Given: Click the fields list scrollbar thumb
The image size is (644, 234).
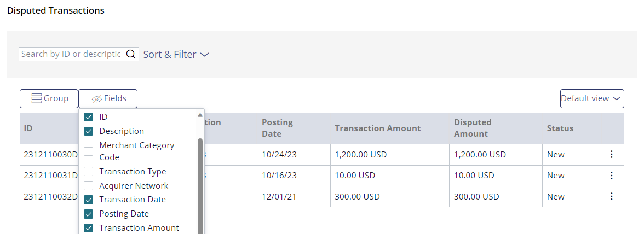Looking at the screenshot, I should (x=200, y=186).
